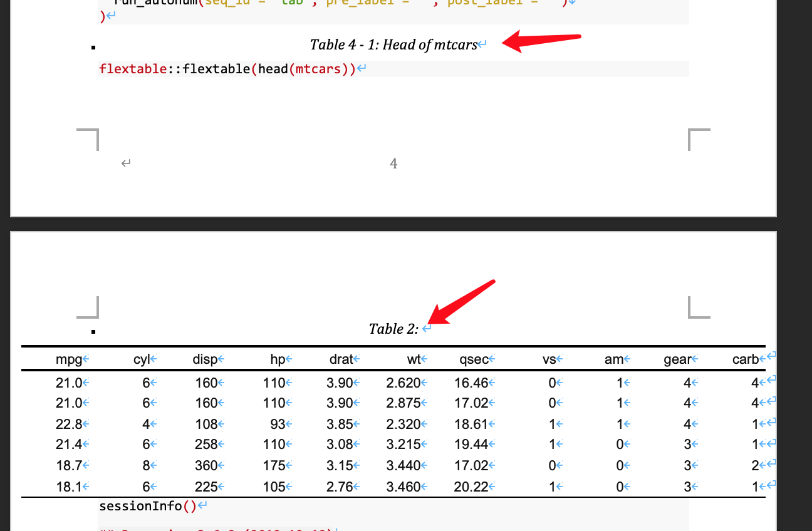Click page number 4 in the footer
This screenshot has height=531, width=812.
tap(393, 163)
